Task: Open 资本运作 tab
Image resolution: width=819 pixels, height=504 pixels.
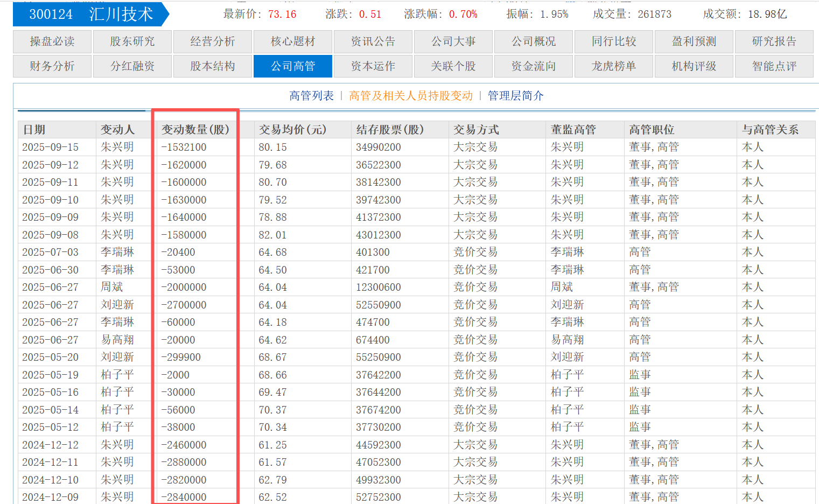Action: [373, 66]
